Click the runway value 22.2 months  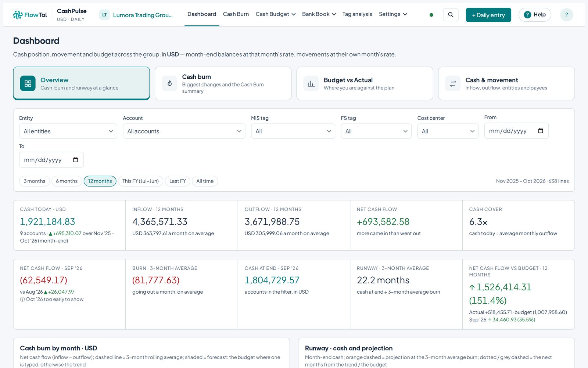coord(383,280)
